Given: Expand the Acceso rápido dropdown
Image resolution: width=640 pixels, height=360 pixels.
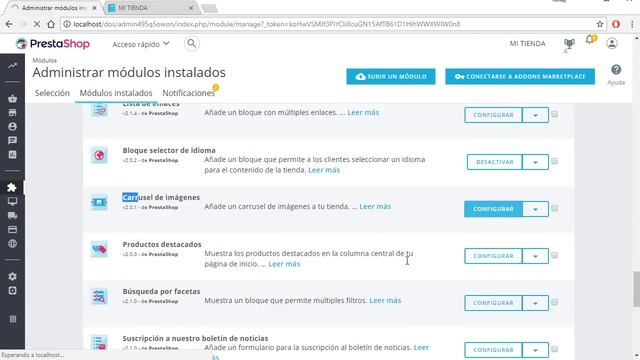Looking at the screenshot, I should click(x=141, y=44).
